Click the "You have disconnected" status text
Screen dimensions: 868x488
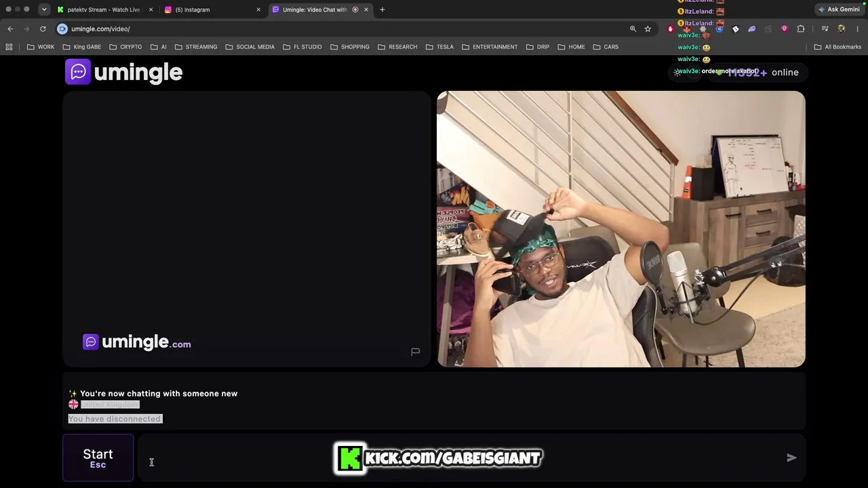[115, 419]
